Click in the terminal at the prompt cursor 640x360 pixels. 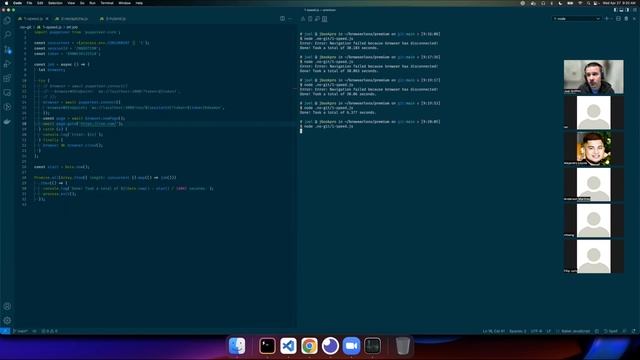tap(301, 131)
